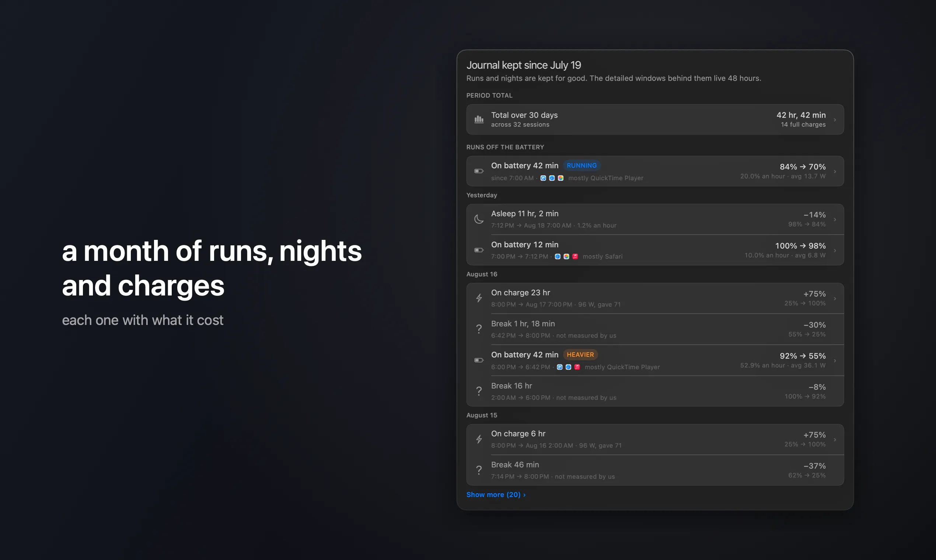This screenshot has width=936, height=560.
Task: Click the Break 1 hr, 18 min title
Action: pos(523,324)
